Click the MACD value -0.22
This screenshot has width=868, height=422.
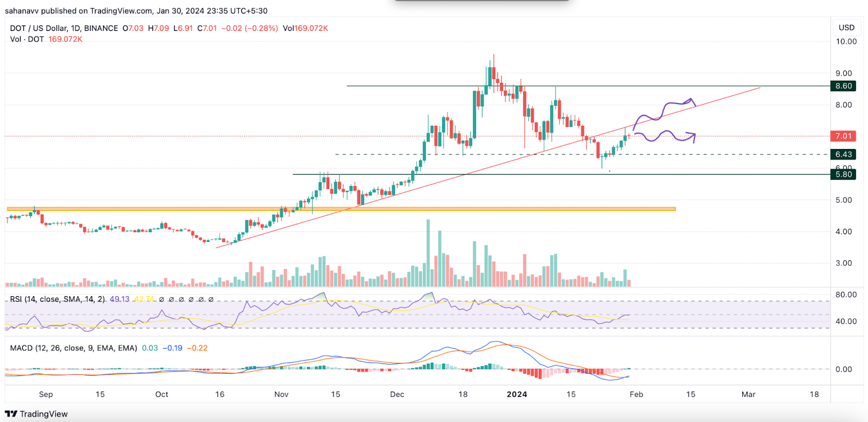tap(197, 348)
